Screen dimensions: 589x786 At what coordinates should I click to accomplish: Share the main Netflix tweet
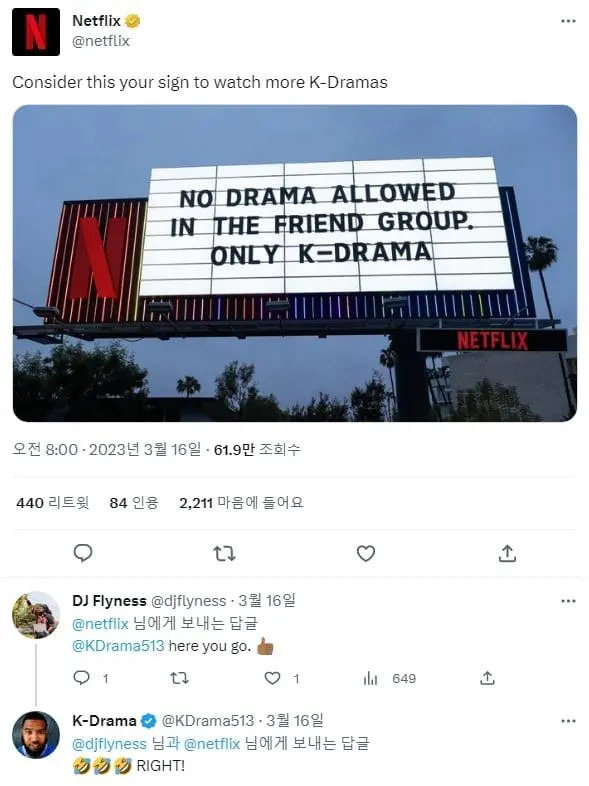(507, 553)
